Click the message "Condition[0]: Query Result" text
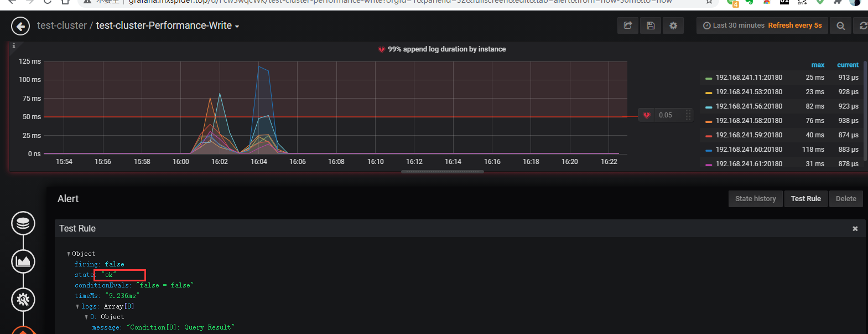868x334 pixels. point(181,328)
